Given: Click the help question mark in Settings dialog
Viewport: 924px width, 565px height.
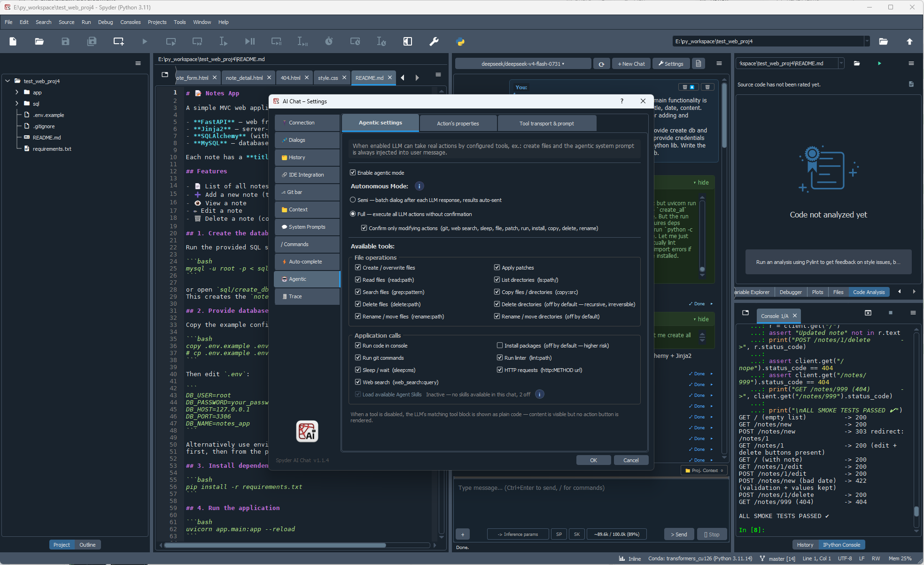Looking at the screenshot, I should [622, 101].
